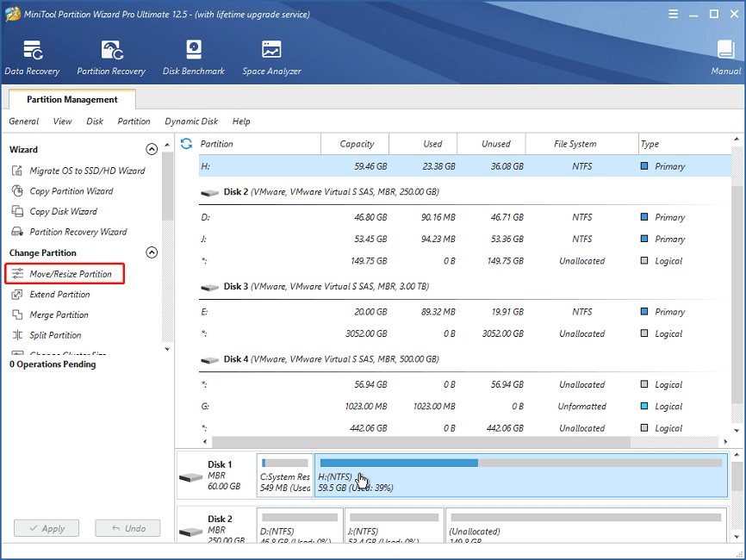The height and width of the screenshot is (560, 746).
Task: Click the disk map scroll down arrow
Action: [x=737, y=537]
